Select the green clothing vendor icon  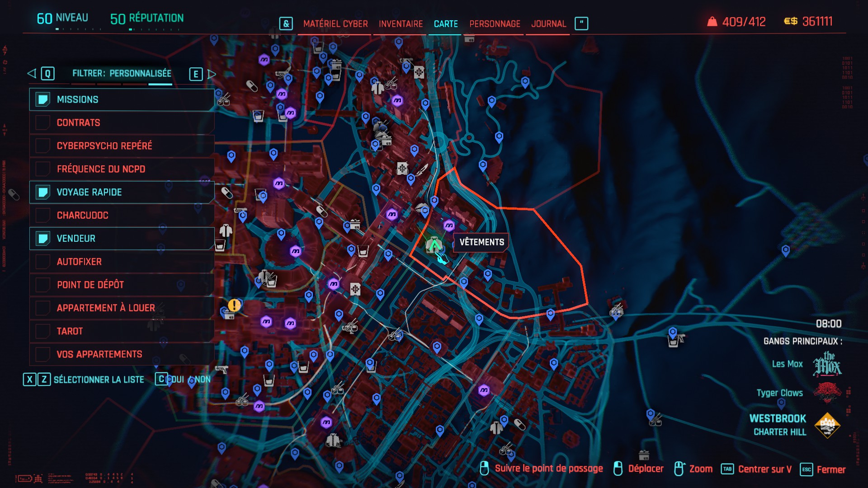(x=434, y=245)
